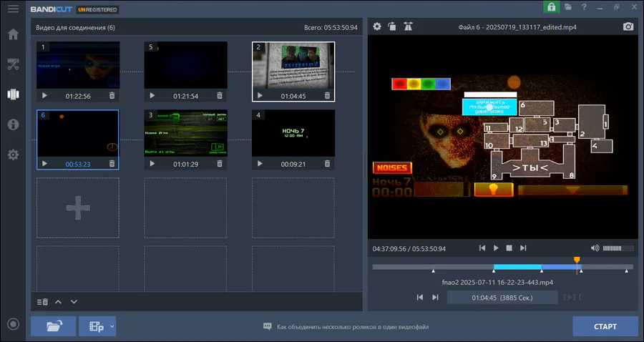Stop the main preview playback
The image size is (644, 342).
(x=509, y=248)
